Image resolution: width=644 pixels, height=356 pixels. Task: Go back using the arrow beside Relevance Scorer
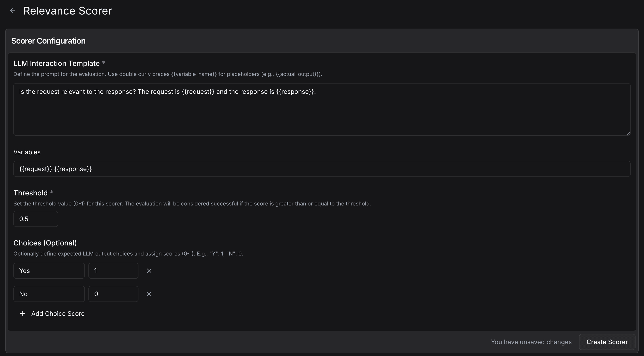[x=13, y=11]
